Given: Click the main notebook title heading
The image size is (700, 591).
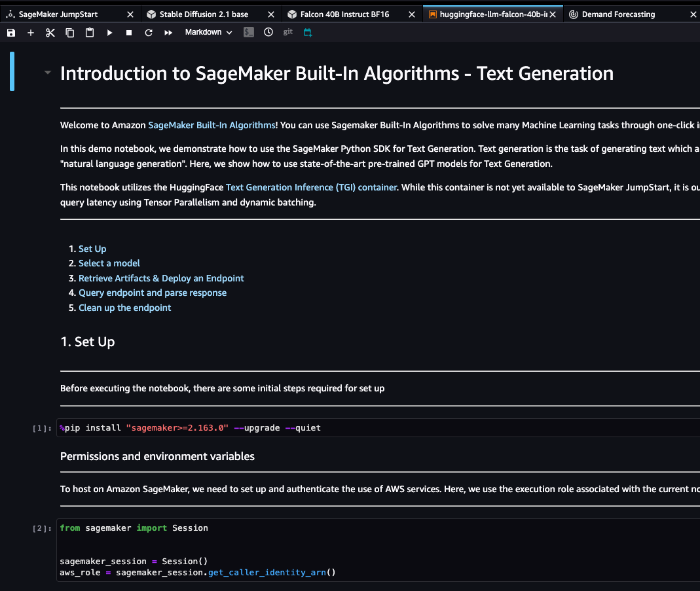Looking at the screenshot, I should (337, 73).
